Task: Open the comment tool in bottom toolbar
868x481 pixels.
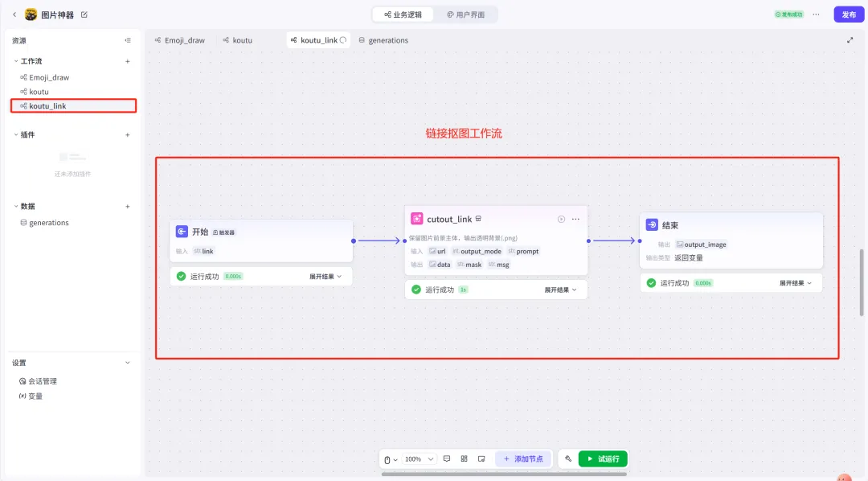Action: (447, 458)
